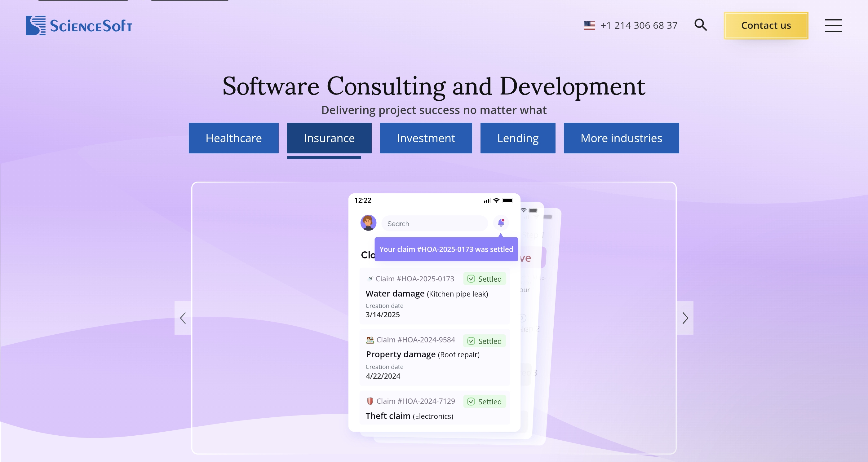
Task: Click the notification bell icon
Action: [501, 222]
